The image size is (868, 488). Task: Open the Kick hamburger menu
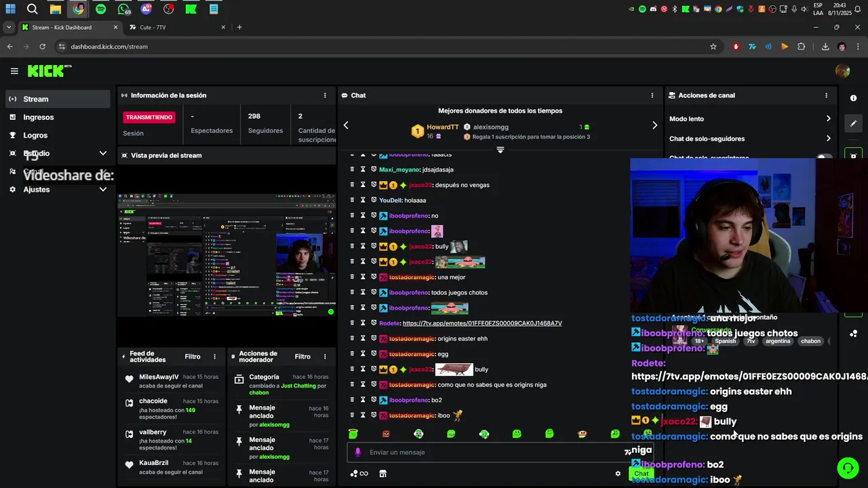(x=14, y=70)
